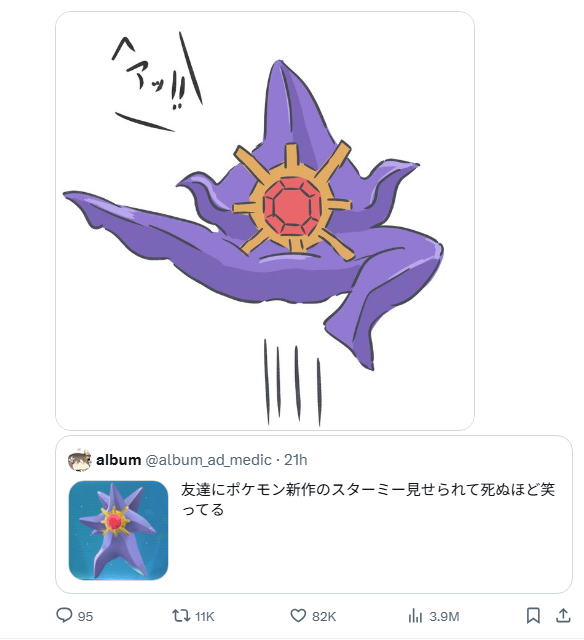Screen dimensions: 584x640
Task: Click the Japanese text of quoted post
Action: (x=368, y=499)
